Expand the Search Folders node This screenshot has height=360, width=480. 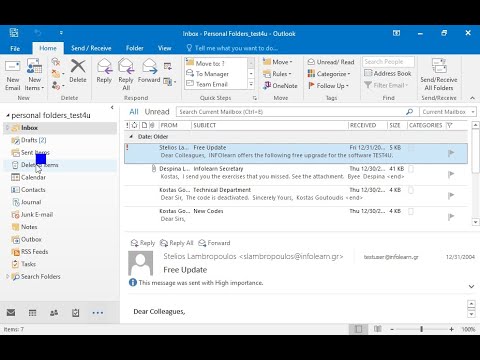(x=7, y=276)
